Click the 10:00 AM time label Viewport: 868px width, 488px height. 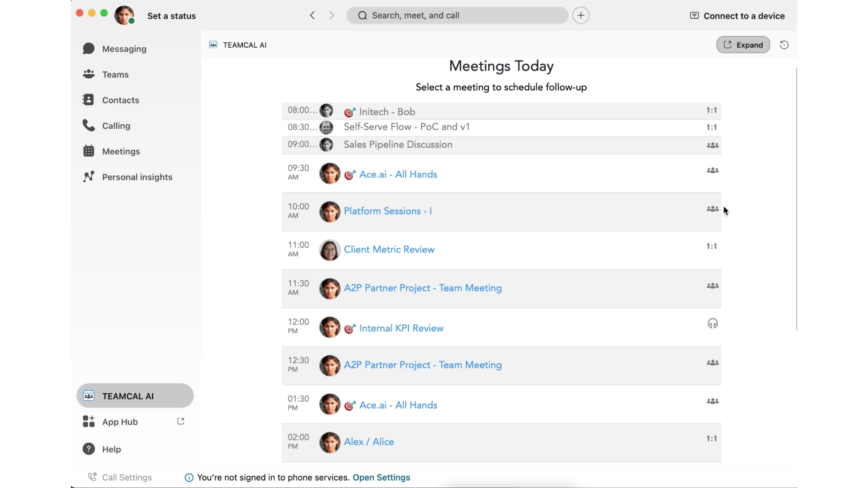tap(298, 211)
